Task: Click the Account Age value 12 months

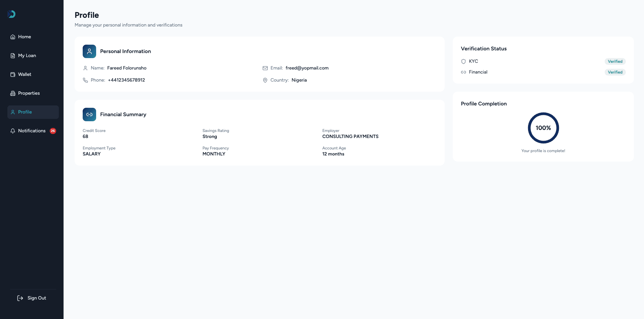Action: pyautogui.click(x=333, y=154)
